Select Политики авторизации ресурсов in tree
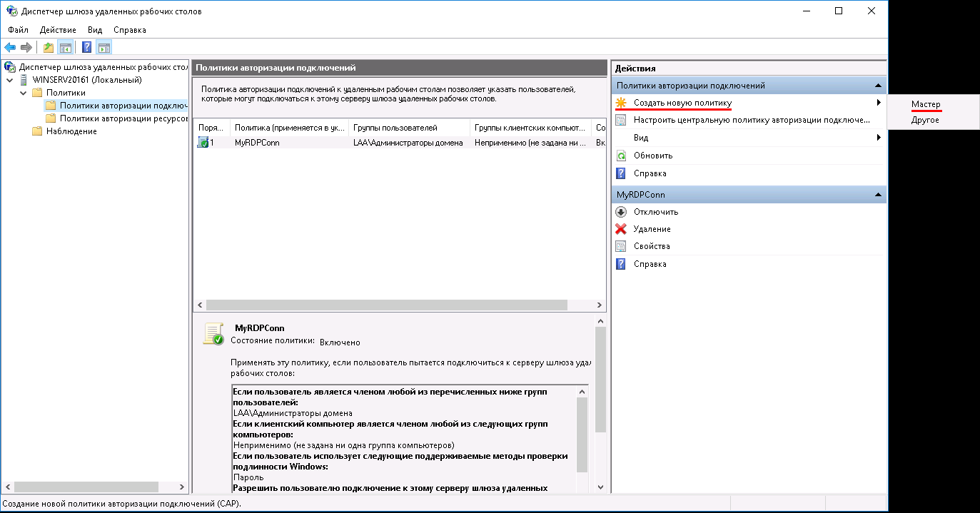Screen dimensions: 980x513 123,118
